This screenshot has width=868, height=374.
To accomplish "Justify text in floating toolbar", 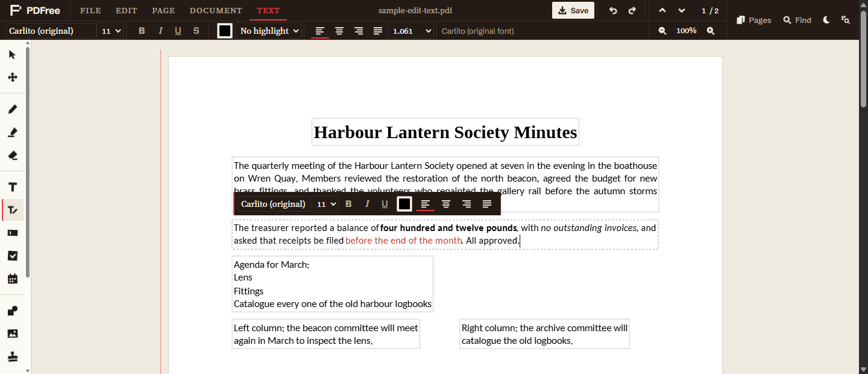I will pos(487,204).
